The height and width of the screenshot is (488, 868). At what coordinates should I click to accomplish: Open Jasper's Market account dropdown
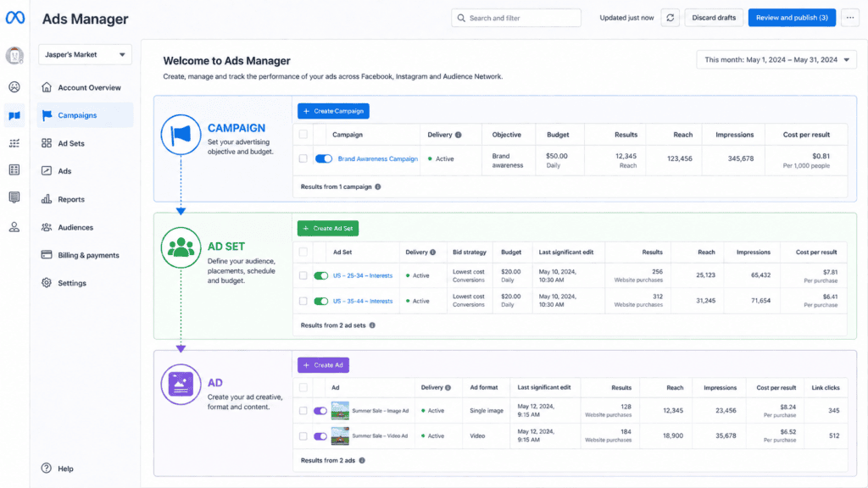click(x=86, y=55)
